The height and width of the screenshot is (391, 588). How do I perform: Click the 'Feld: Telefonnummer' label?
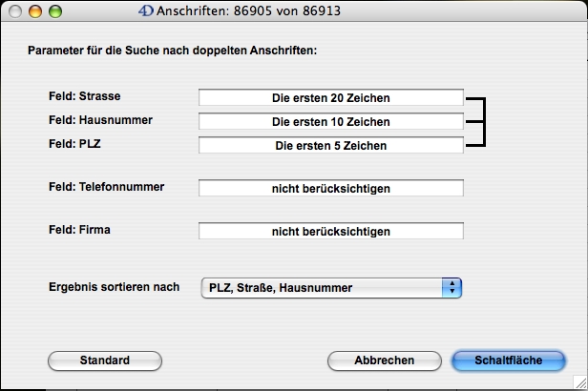pos(106,187)
